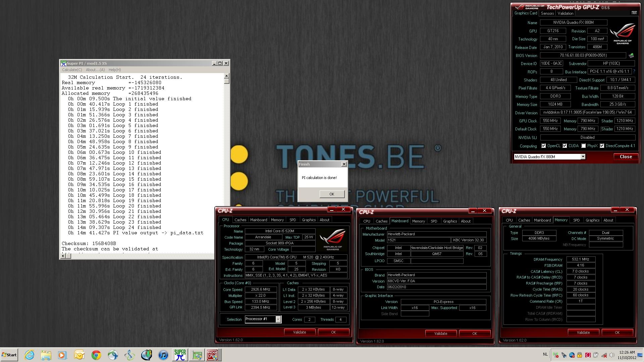
Task: Switch to Sensors tab in GPU-Z
Action: [x=547, y=13]
